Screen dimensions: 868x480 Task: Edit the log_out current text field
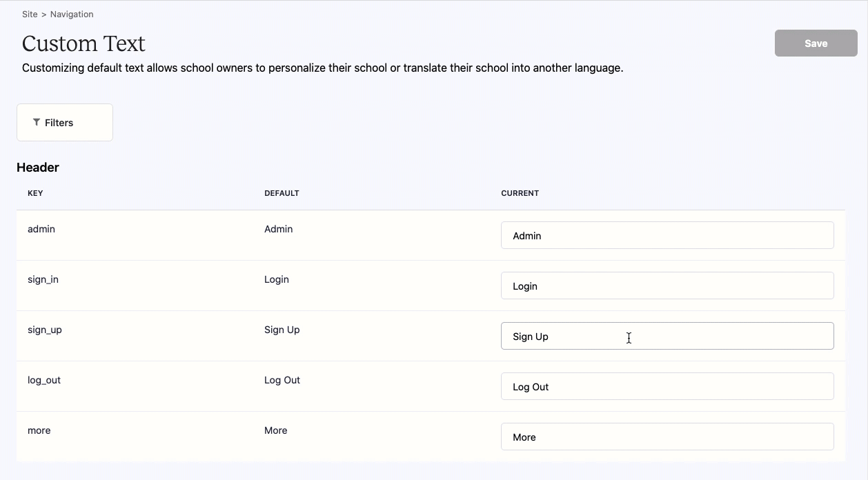[667, 386]
